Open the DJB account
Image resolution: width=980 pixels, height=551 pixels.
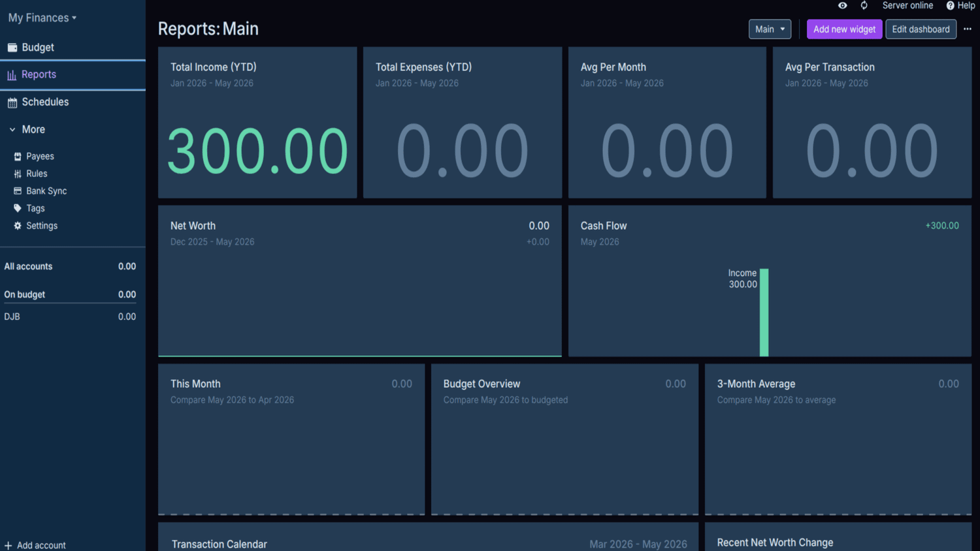click(70, 317)
